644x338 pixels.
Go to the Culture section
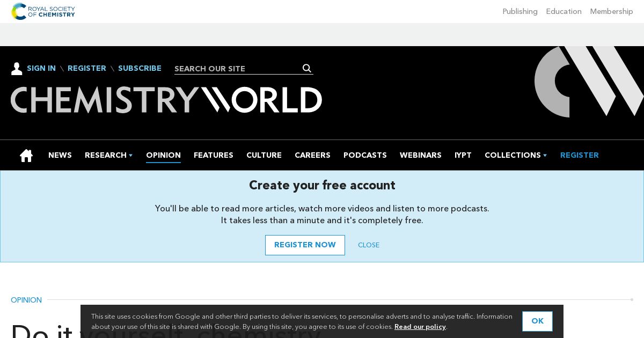[x=264, y=155]
